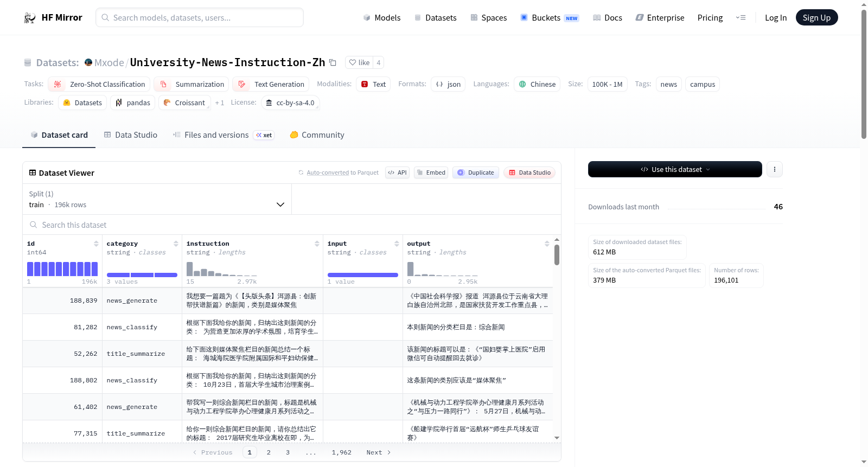Switch to the Community tab
The width and height of the screenshot is (868, 467).
coord(317,135)
